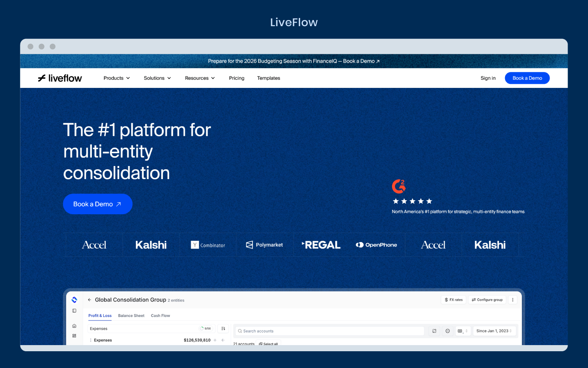The width and height of the screenshot is (588, 368).
Task: Click the Polymarket logo
Action: tap(265, 245)
